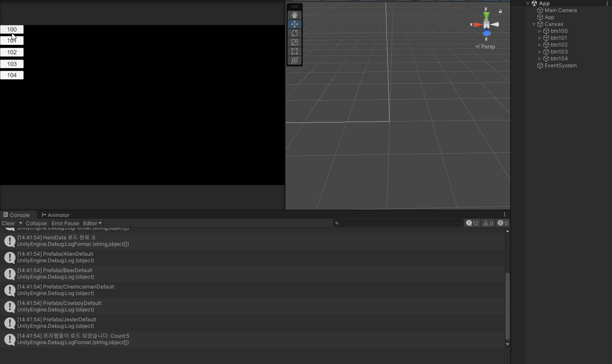This screenshot has width=612, height=364.
Task: Click the 104 button in Game view
Action: (12, 75)
